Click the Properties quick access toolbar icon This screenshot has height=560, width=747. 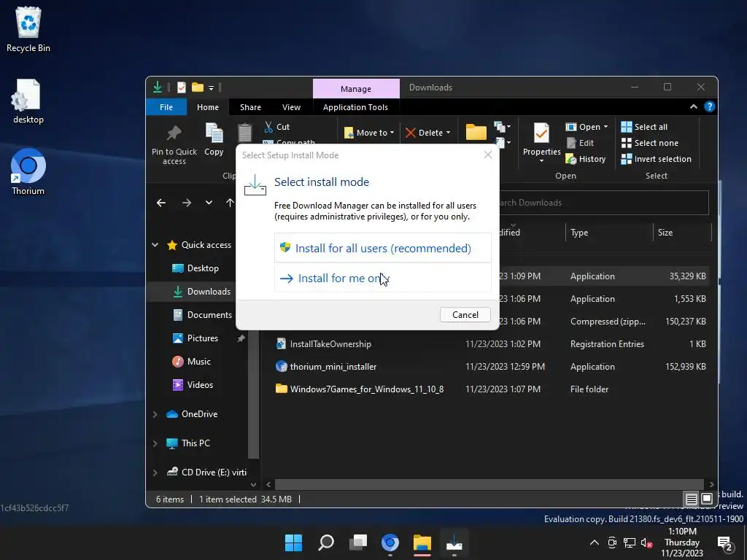click(182, 87)
